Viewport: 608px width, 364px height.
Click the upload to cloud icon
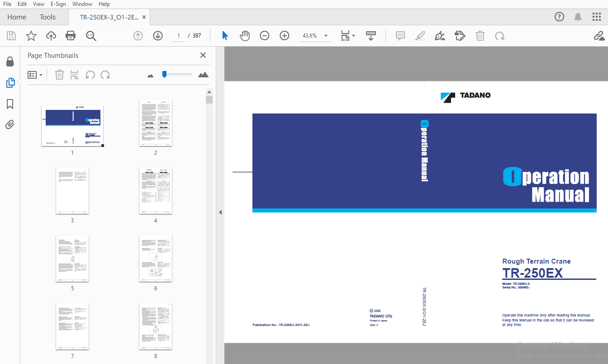(51, 36)
